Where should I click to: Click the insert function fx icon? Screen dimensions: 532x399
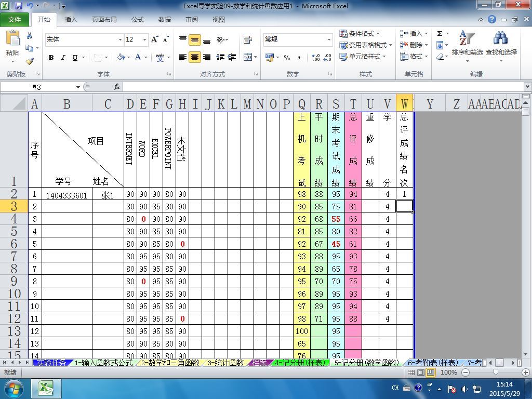point(117,87)
